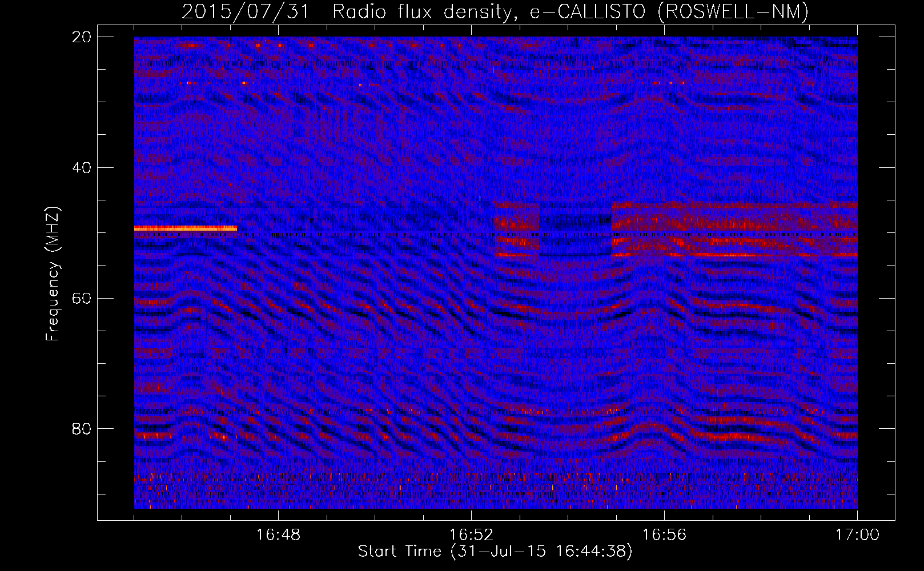The image size is (924, 571).
Task: Click the 16:48 time tick label
Action: point(278,535)
